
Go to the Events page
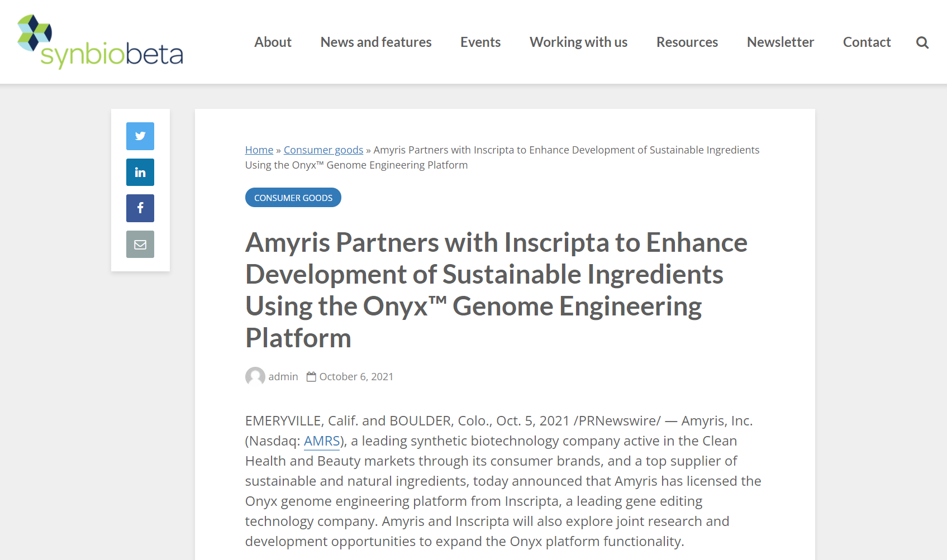[x=480, y=42]
